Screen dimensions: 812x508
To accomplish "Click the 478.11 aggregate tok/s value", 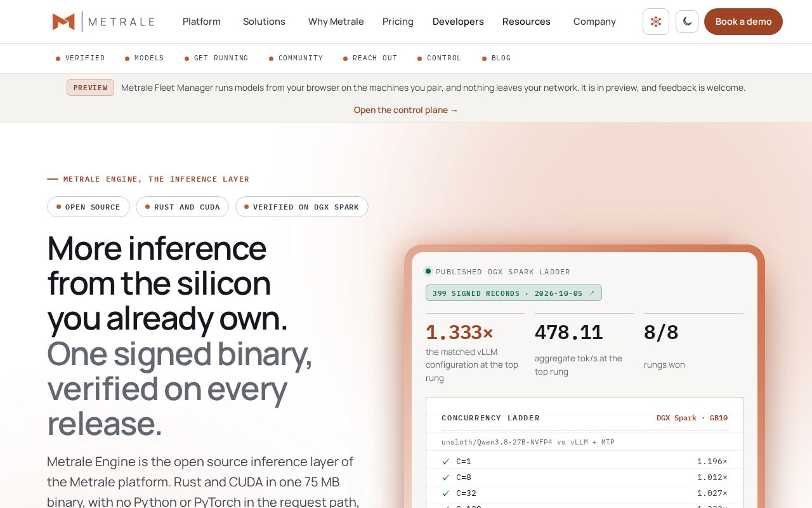I will [x=568, y=333].
